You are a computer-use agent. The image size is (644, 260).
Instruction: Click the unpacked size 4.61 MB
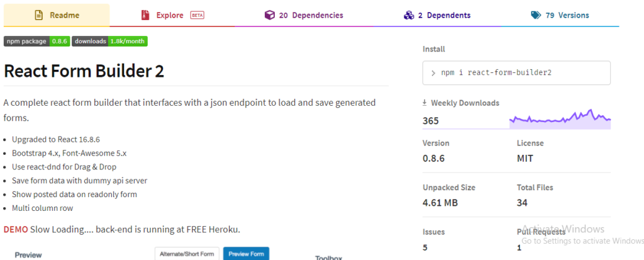[x=440, y=203]
